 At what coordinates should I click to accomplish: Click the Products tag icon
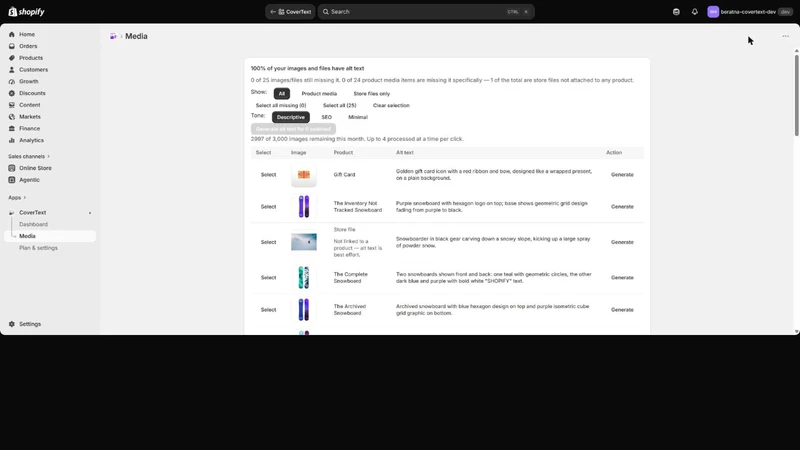(x=12, y=58)
